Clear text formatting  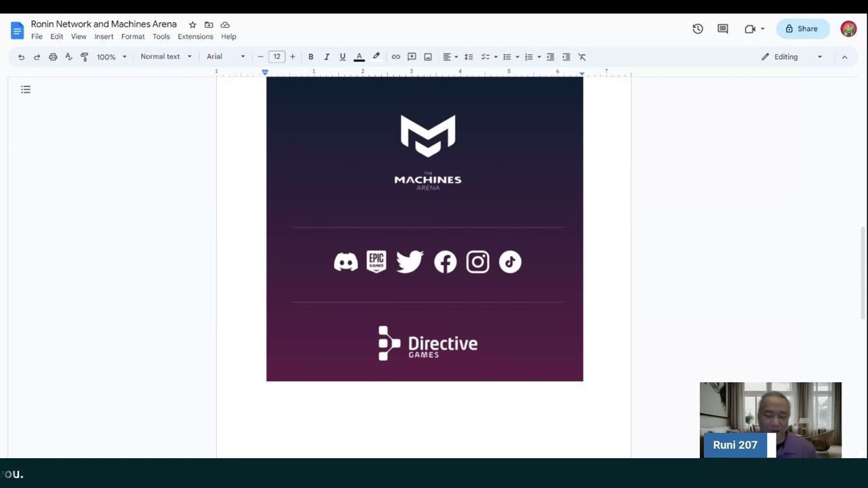click(x=582, y=57)
